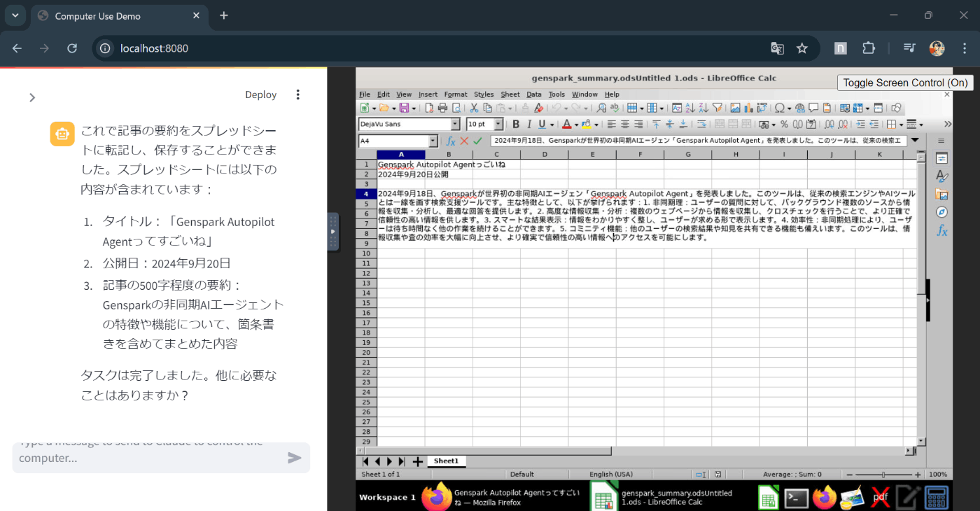Toggle Underline formatting
This screenshot has height=511, width=980.
pyautogui.click(x=542, y=124)
